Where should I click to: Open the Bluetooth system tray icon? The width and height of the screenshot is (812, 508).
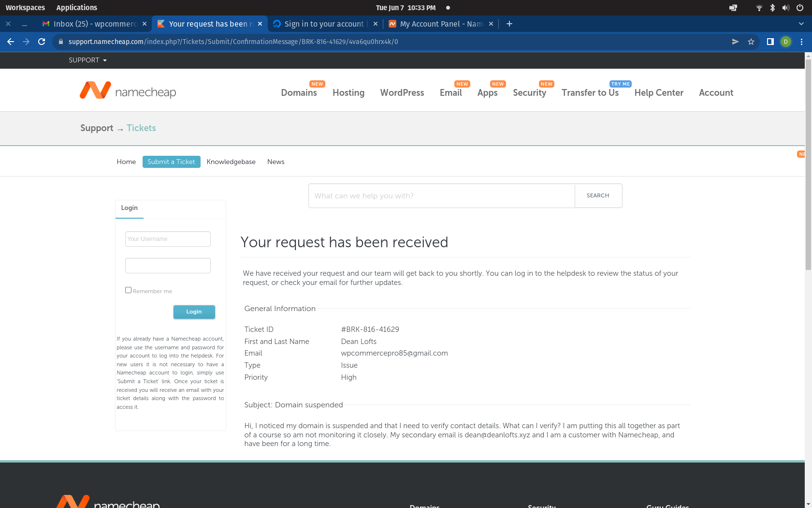772,8
